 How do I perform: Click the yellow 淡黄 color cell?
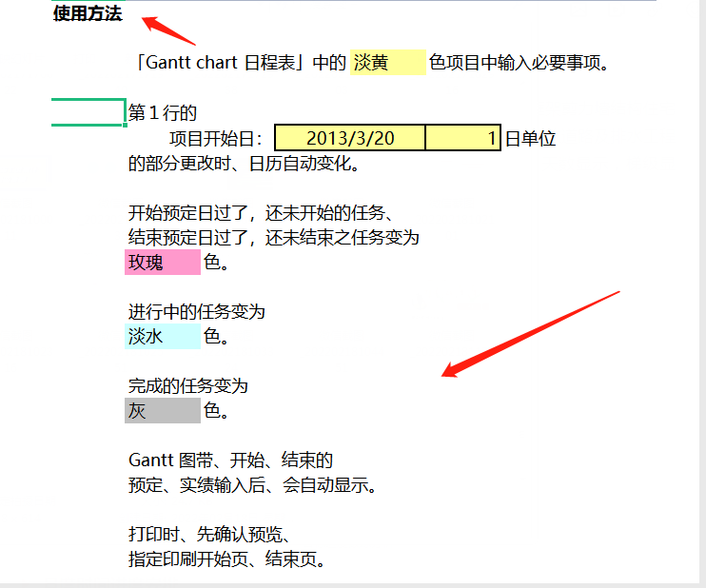(387, 62)
